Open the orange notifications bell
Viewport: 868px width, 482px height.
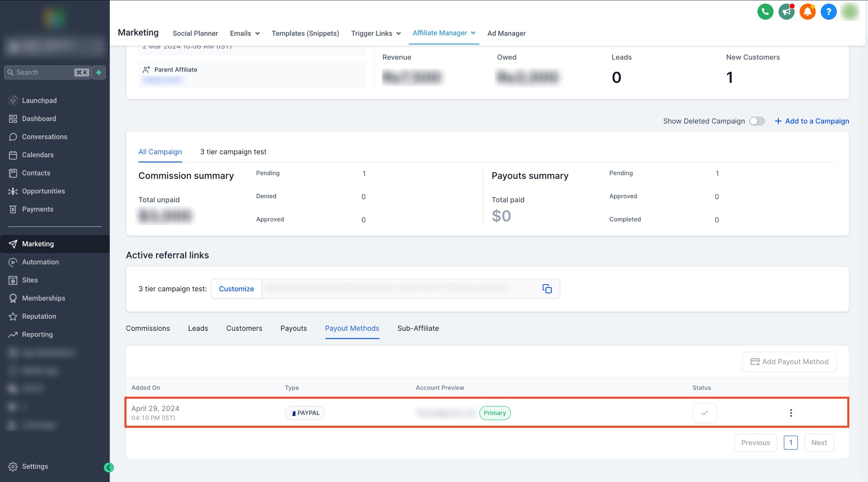(807, 12)
